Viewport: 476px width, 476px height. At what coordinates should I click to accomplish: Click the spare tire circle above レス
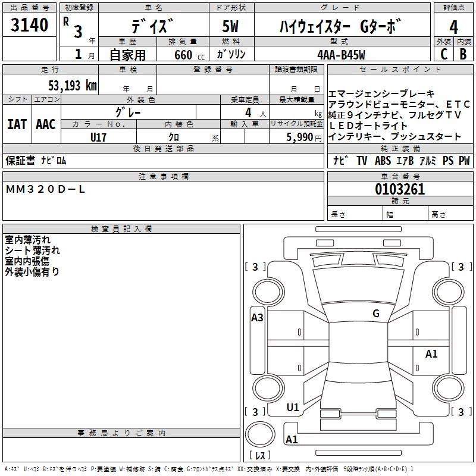260,434
